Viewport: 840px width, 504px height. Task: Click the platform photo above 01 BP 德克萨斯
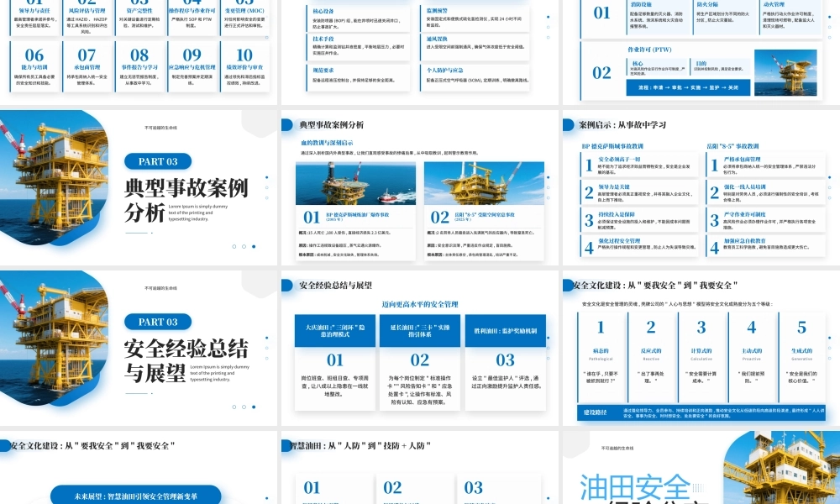click(x=355, y=183)
